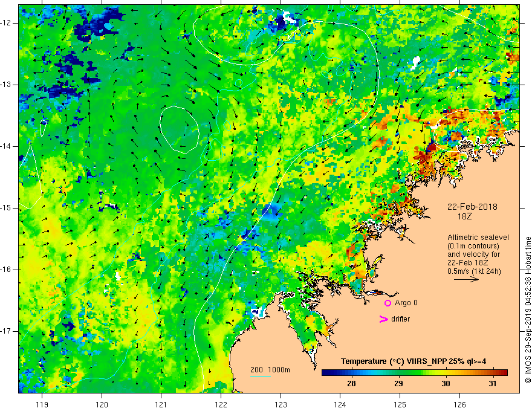Click the cyan 200m contour legend line
This screenshot has height=411, width=532.
tap(261, 376)
